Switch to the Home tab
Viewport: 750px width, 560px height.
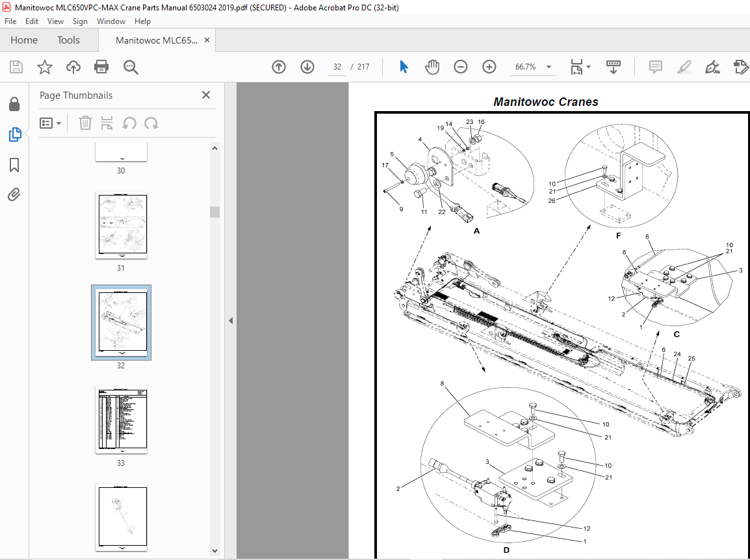pos(24,40)
